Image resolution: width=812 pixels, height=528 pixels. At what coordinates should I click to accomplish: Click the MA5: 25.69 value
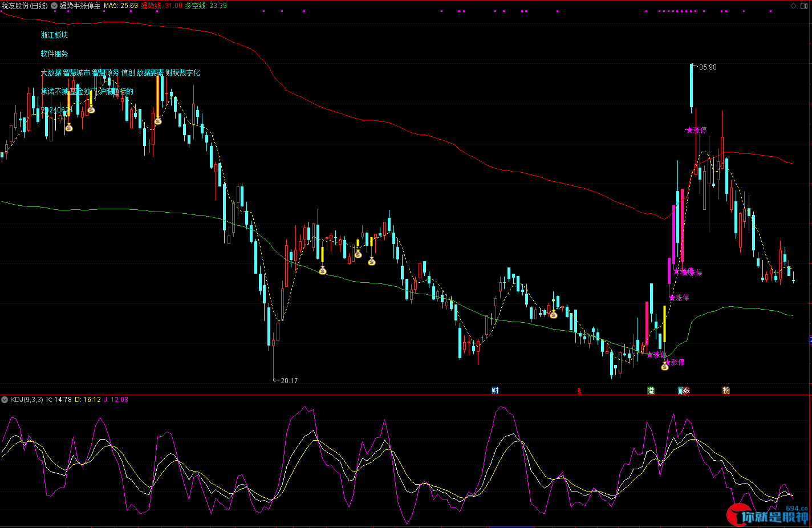tap(121, 6)
